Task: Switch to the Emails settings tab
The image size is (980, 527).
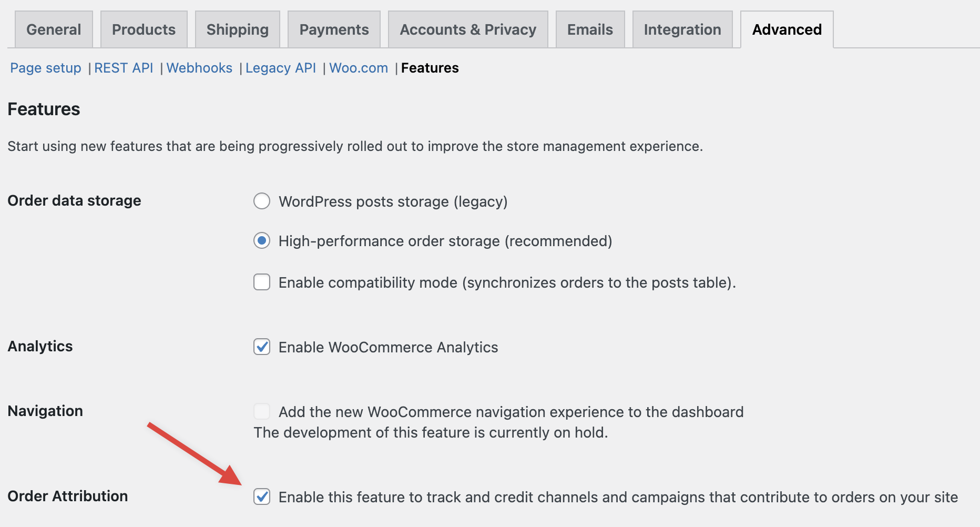Action: 589,29
